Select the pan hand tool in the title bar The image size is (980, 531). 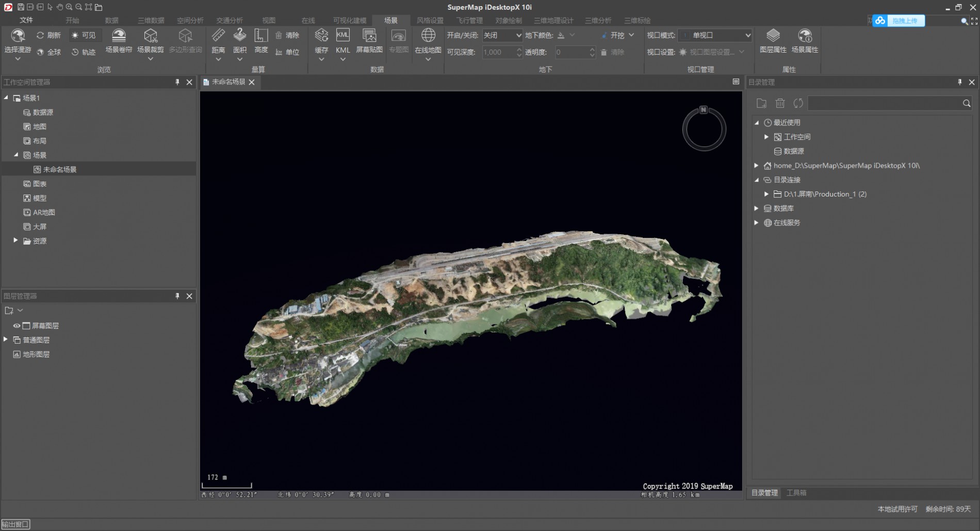pos(60,7)
